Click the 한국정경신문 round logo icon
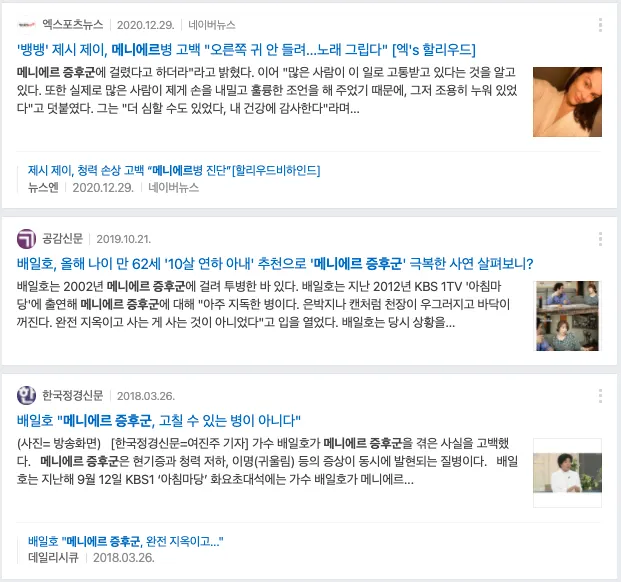 click(x=27, y=396)
